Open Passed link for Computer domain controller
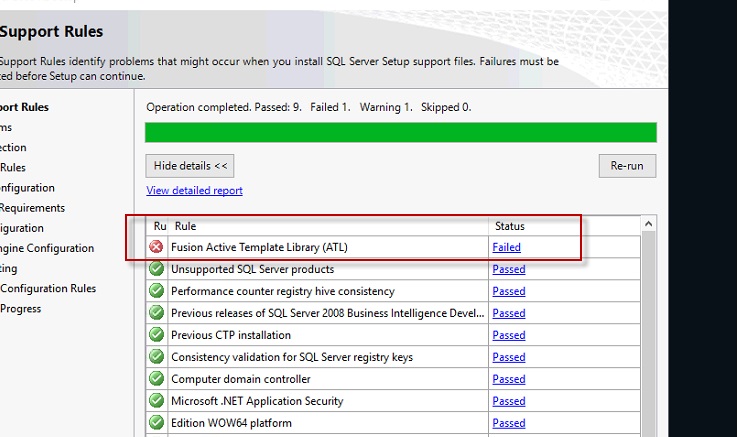This screenshot has height=437, width=739. click(x=509, y=379)
